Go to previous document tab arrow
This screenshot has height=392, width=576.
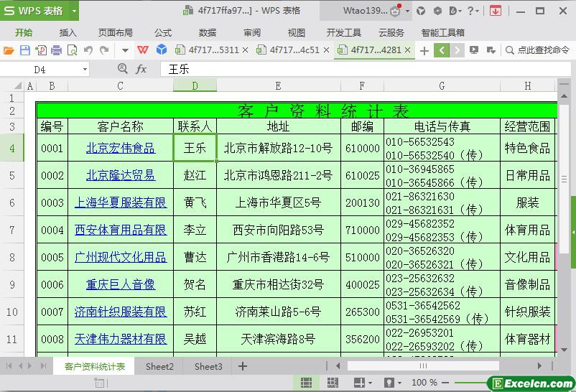tap(442, 50)
